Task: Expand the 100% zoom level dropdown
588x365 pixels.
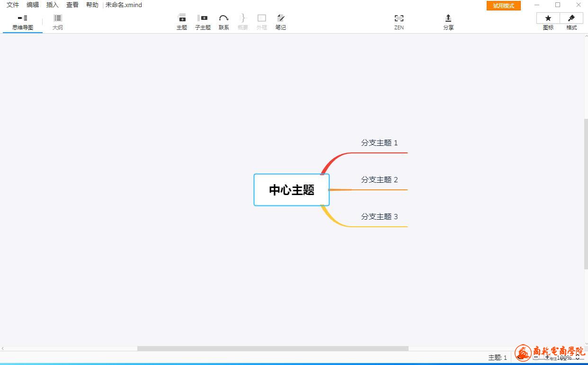Action: [x=577, y=358]
